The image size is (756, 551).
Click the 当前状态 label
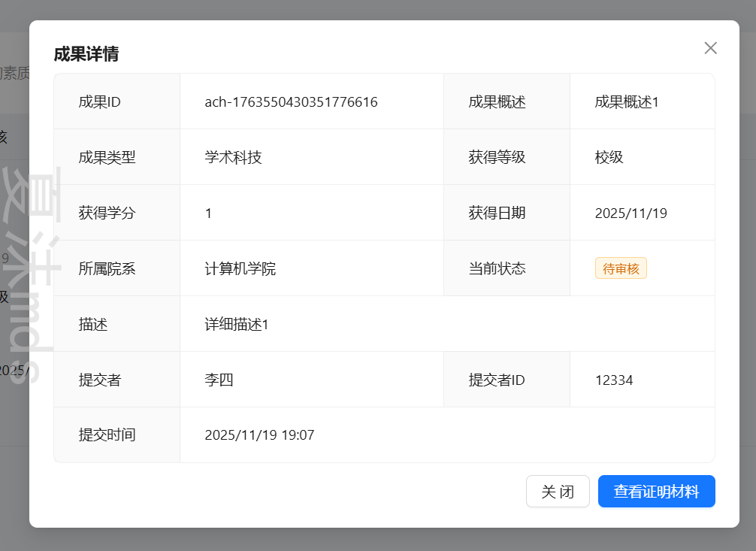pyautogui.click(x=497, y=268)
